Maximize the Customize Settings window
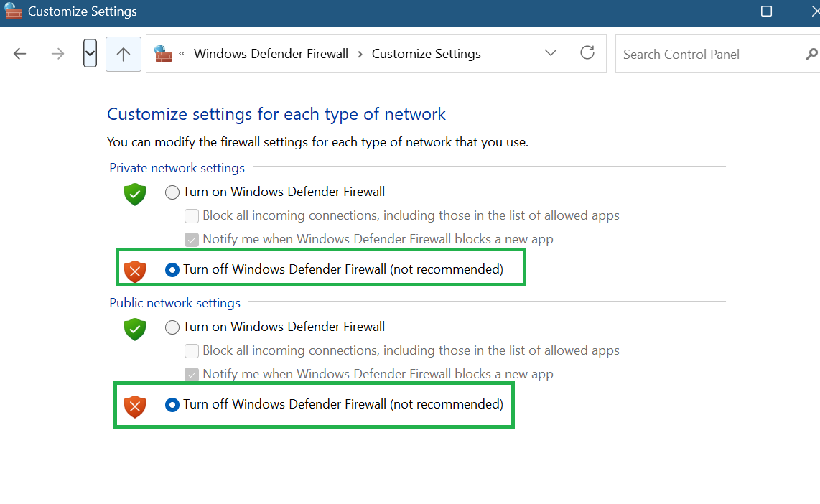The width and height of the screenshot is (820, 504). (766, 11)
